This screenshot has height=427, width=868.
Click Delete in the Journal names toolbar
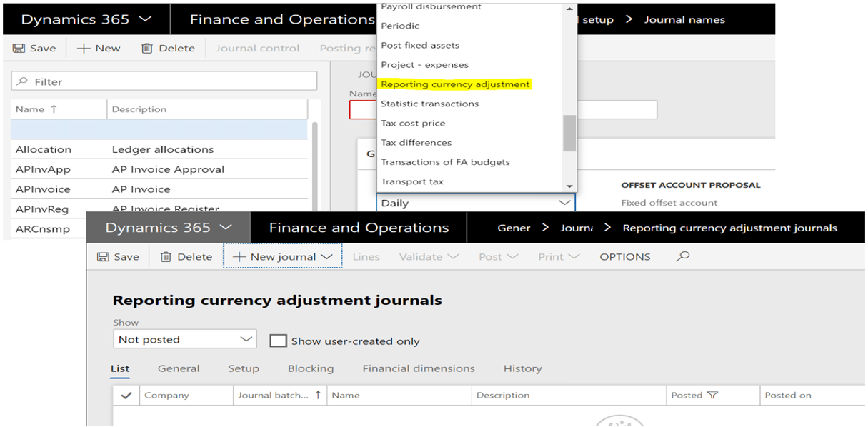tap(168, 48)
